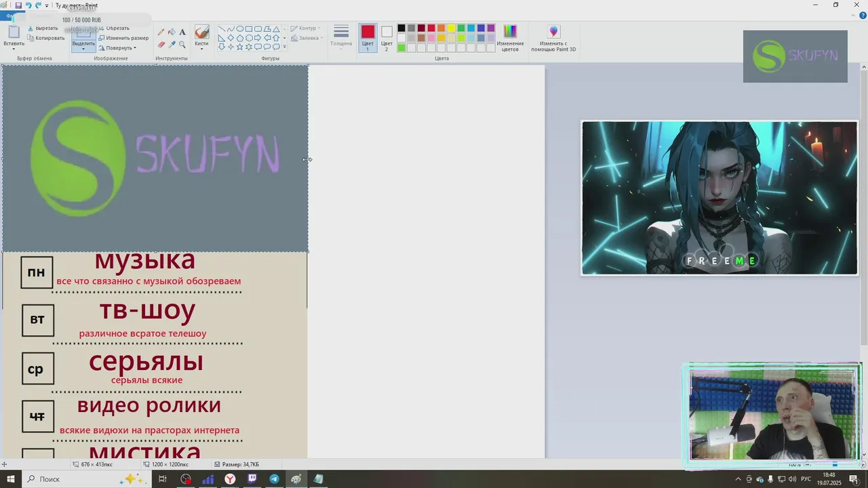Choose the straight line shape
Viewport: 868px width, 488px height.
point(222,29)
